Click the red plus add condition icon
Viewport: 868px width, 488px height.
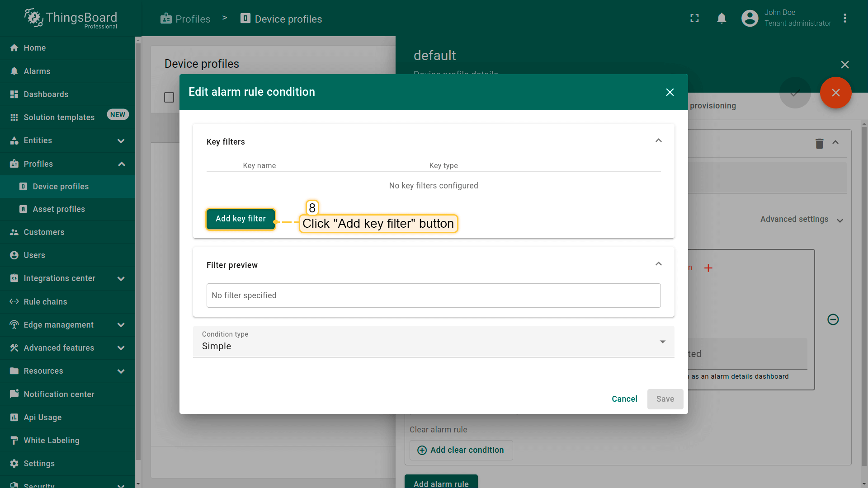[708, 268]
